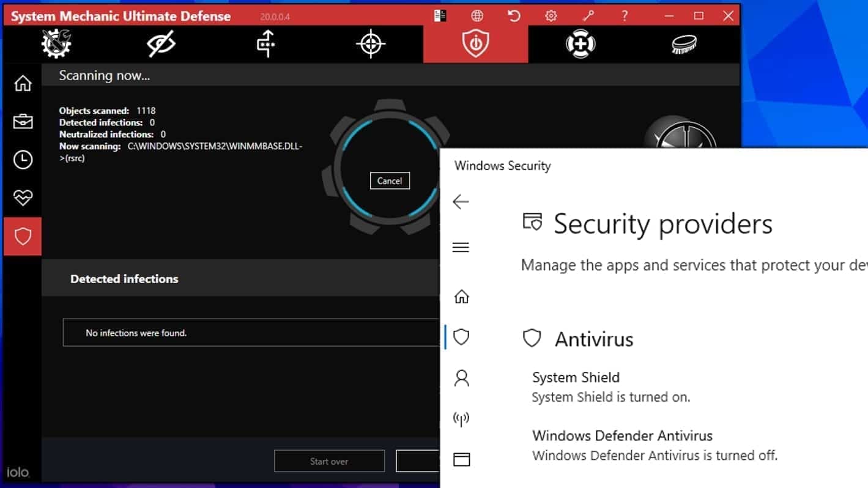Image resolution: width=868 pixels, height=488 pixels.
Task: Click the Windows Security window title
Action: (x=502, y=166)
